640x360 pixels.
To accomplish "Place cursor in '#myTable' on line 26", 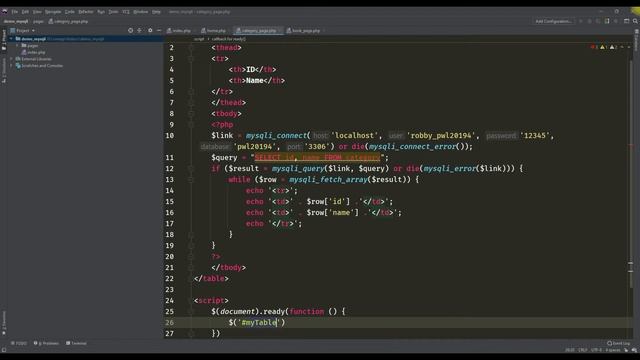I will [259, 322].
